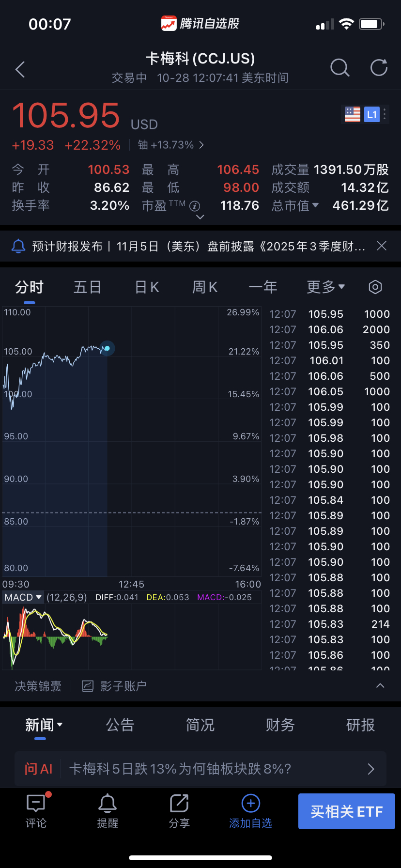Image resolution: width=401 pixels, height=868 pixels.
Task: Expand the 更多 chart period dropdown
Action: click(325, 287)
